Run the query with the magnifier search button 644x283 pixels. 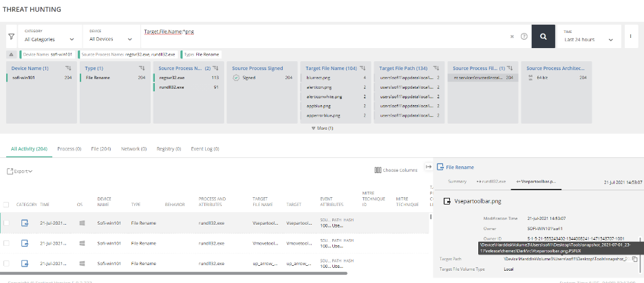pos(543,37)
